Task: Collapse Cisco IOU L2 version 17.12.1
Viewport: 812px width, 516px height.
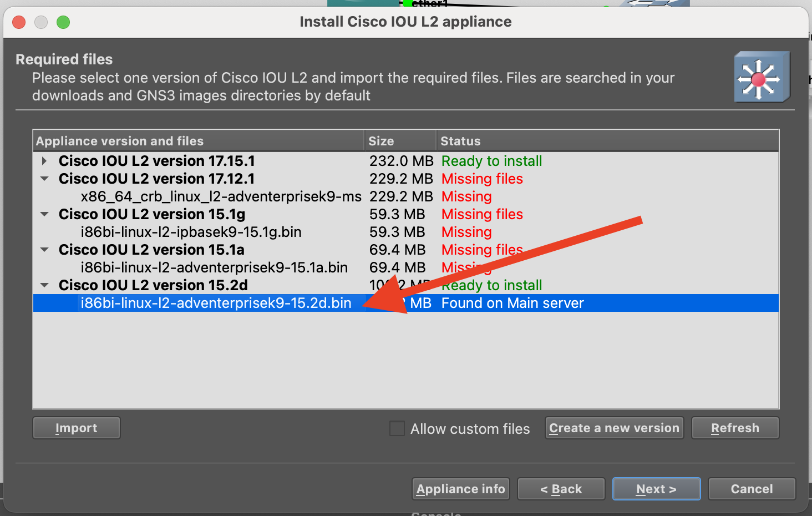Action: pyautogui.click(x=44, y=179)
